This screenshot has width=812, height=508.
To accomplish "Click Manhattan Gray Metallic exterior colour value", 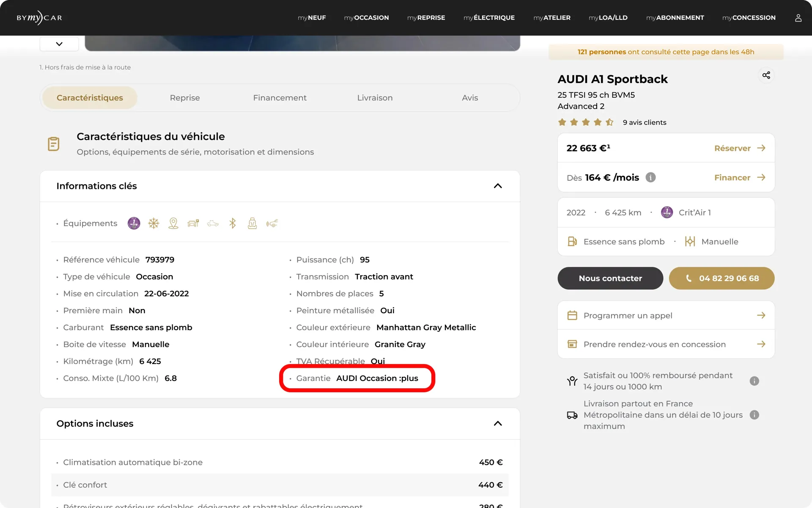I will pyautogui.click(x=426, y=327).
